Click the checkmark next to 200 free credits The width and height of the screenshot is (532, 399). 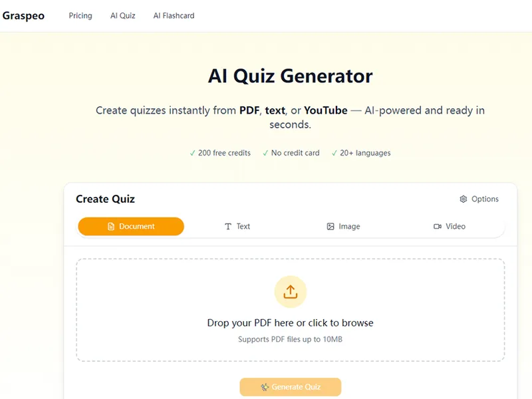[192, 154]
